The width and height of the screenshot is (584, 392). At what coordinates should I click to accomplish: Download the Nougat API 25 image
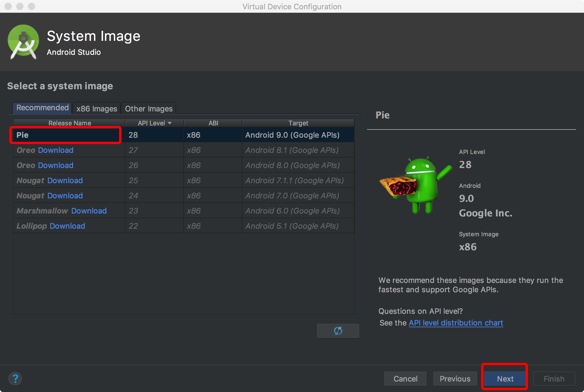click(65, 181)
